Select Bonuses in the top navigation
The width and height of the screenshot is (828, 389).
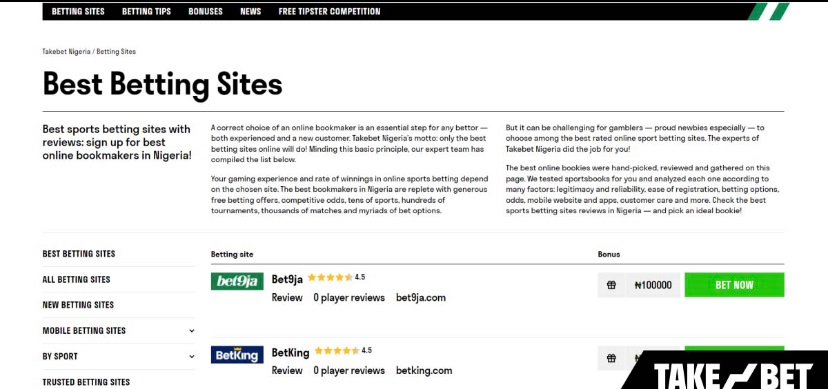pos(205,11)
